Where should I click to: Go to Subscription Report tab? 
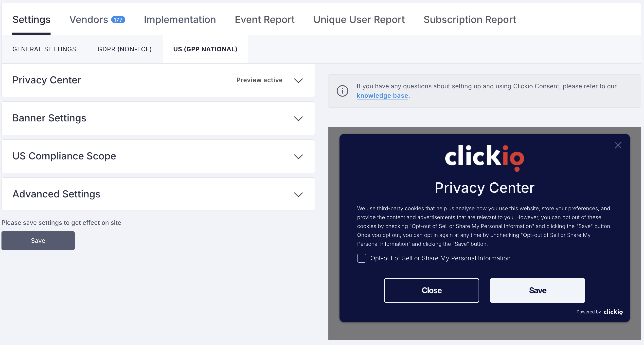(470, 19)
